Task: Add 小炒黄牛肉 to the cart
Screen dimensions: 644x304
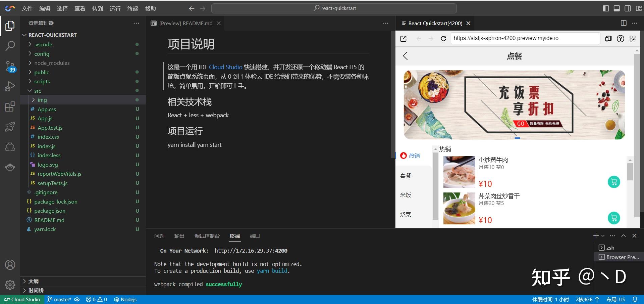Action: click(613, 182)
